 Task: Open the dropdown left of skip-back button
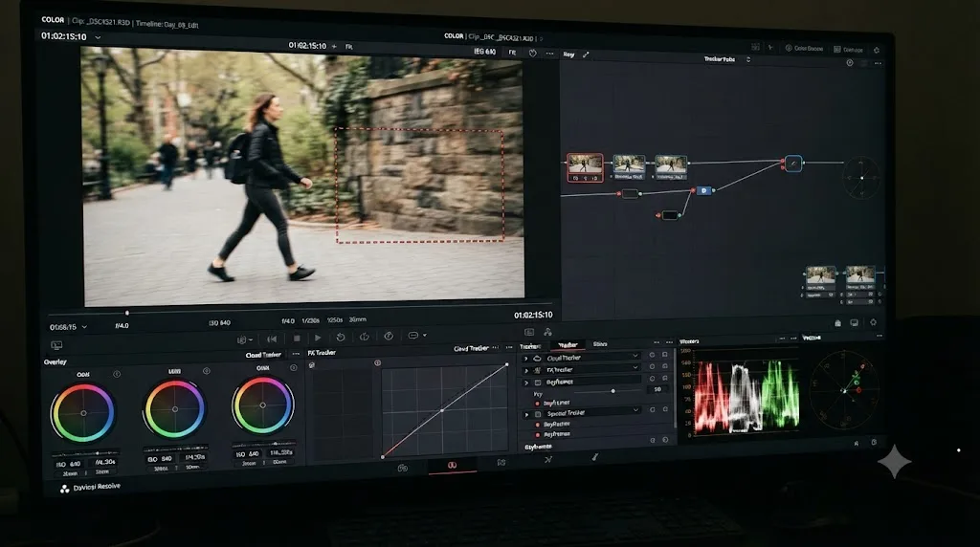tap(244, 339)
